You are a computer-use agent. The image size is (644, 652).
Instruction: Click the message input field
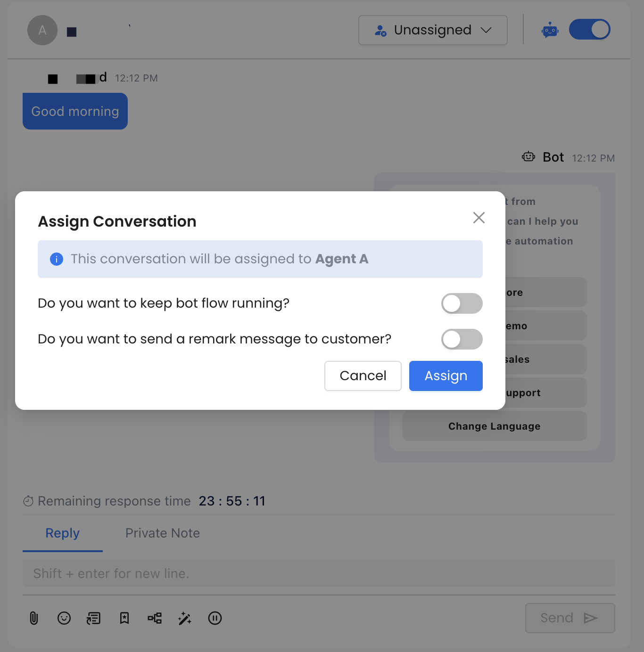319,574
